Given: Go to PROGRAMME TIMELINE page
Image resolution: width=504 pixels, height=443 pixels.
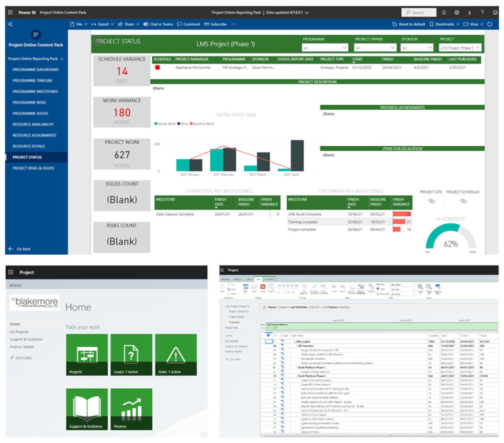Looking at the screenshot, I should point(32,81).
